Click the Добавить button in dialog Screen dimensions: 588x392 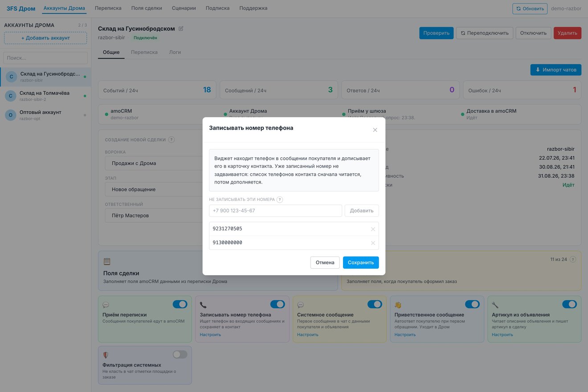click(362, 211)
